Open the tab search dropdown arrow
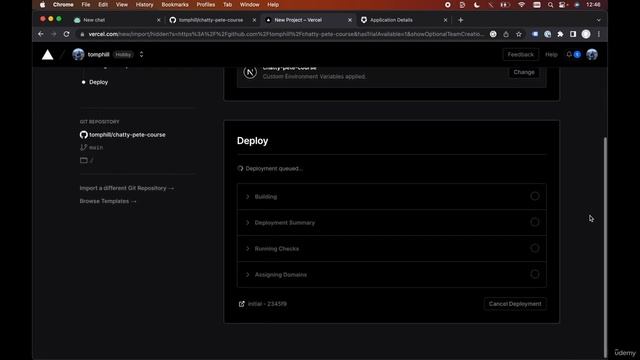This screenshot has height=360, width=640. pos(598,20)
